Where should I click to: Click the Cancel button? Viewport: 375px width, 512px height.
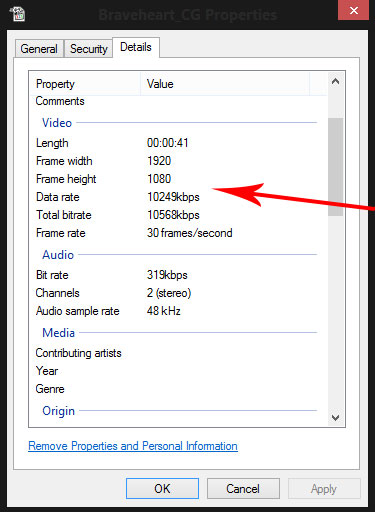(243, 489)
